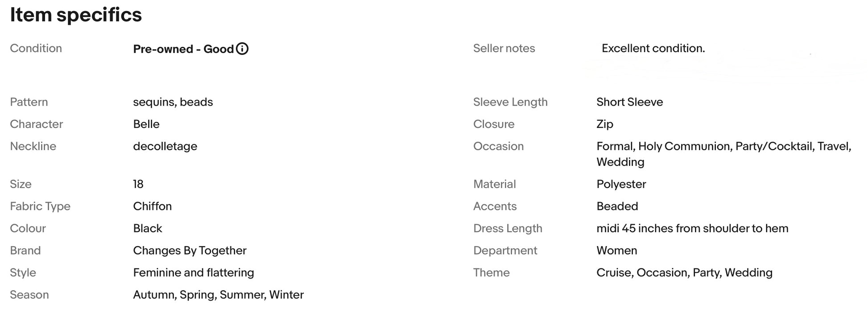The width and height of the screenshot is (868, 312).
Task: Click the midi 45 inches dress length
Action: pyautogui.click(x=692, y=228)
